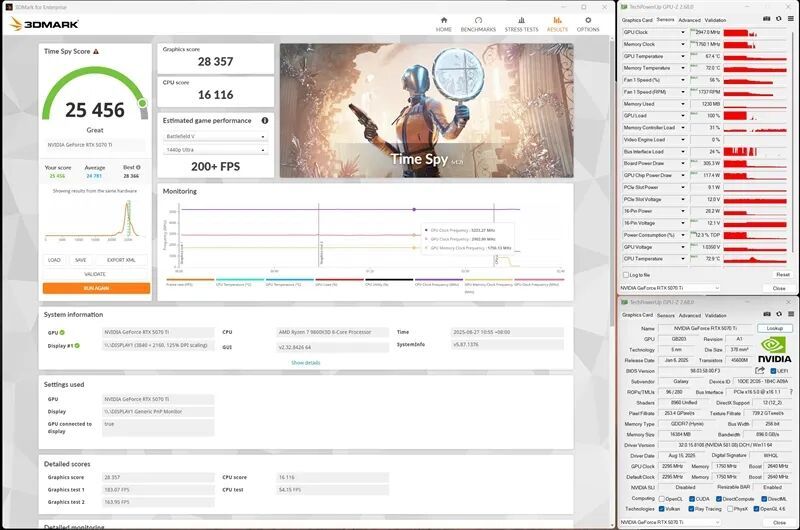Open the Benchmarks section icon
Screen dimensions: 800x530
[478, 20]
